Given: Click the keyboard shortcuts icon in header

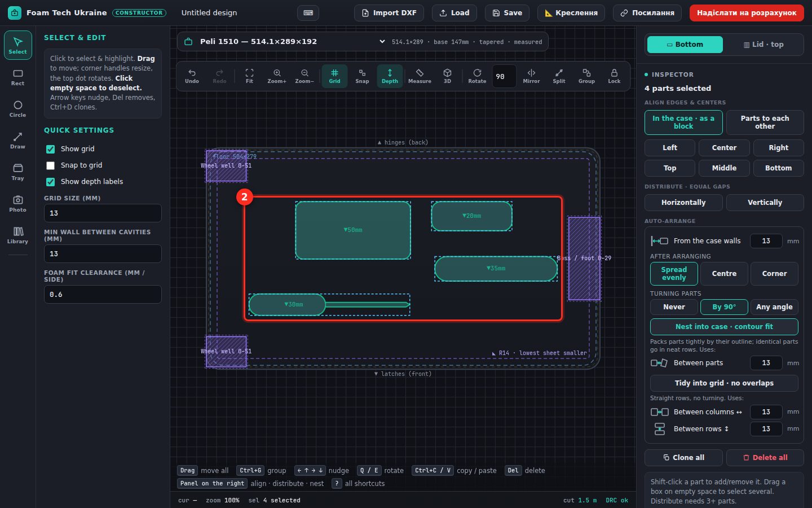Looking at the screenshot, I should pos(308,12).
